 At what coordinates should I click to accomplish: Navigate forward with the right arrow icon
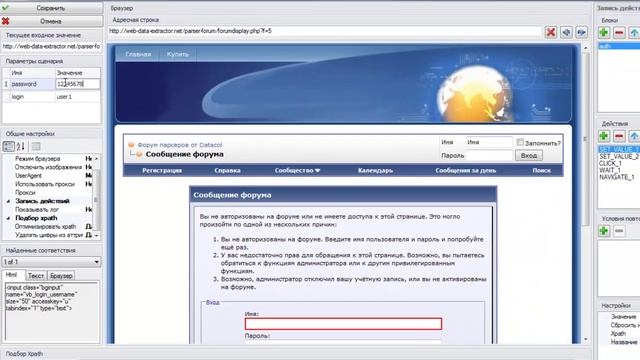581,32
